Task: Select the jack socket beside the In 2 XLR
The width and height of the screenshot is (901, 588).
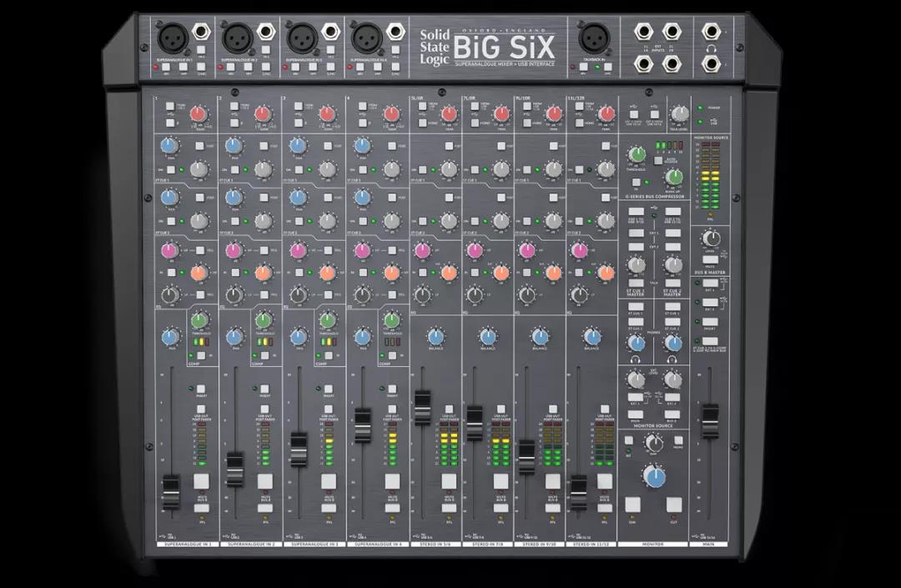Action: (267, 31)
